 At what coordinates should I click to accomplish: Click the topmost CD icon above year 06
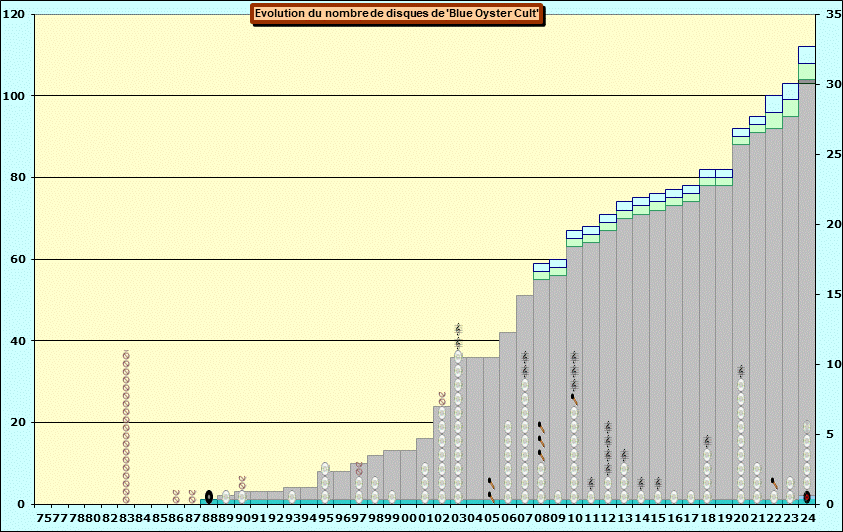click(508, 427)
